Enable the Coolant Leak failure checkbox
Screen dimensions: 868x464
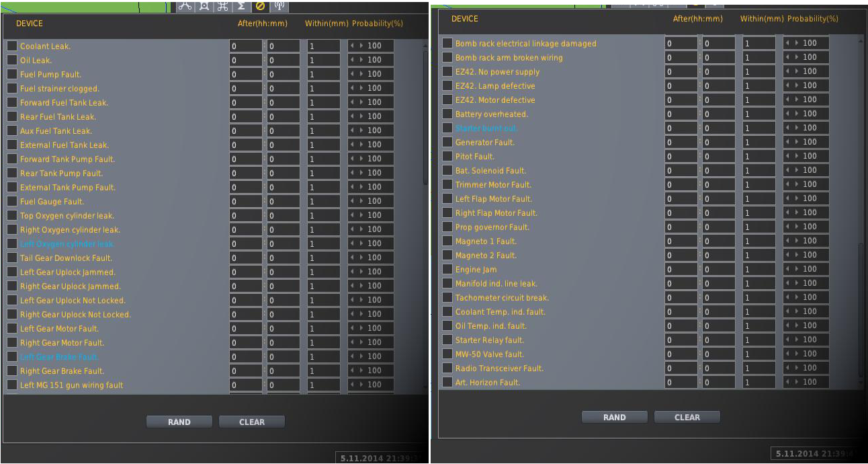pos(12,46)
